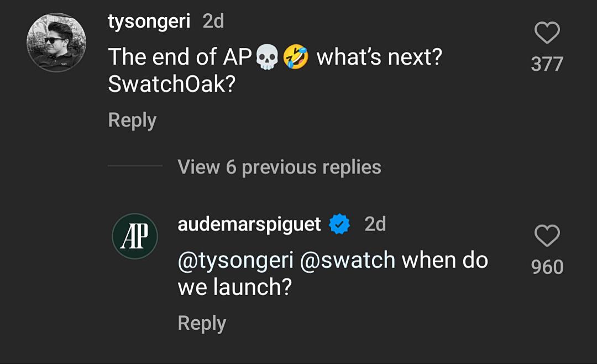
Task: Open the AP logo profile avatar
Action: click(x=135, y=236)
